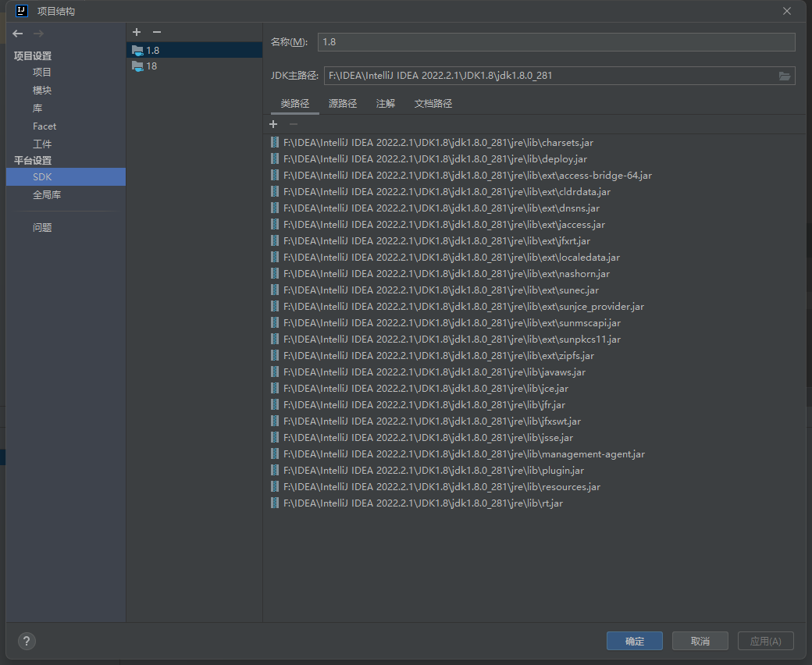
Task: Click the SDK folder icon for 1.8
Action: point(137,51)
